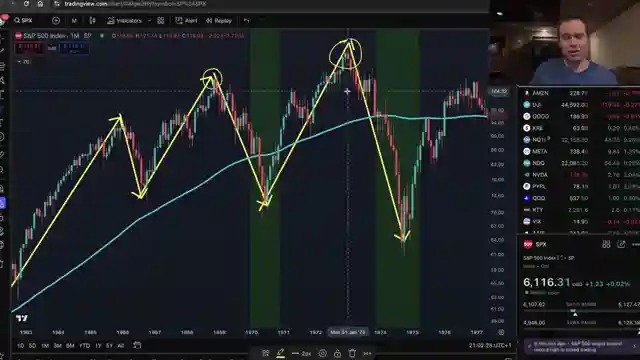Viewport: 640px width, 360px height.
Task: Click the 6,116.31 SPX price
Action: tap(547, 282)
